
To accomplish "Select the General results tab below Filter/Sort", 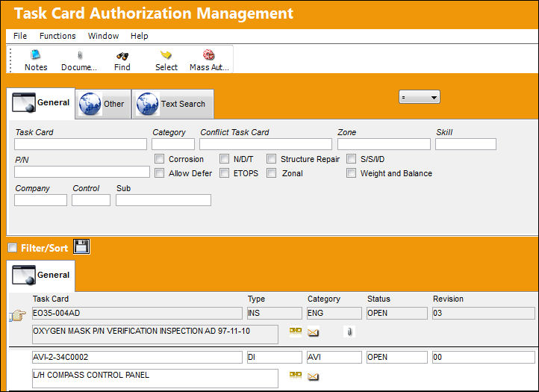I will click(x=40, y=276).
